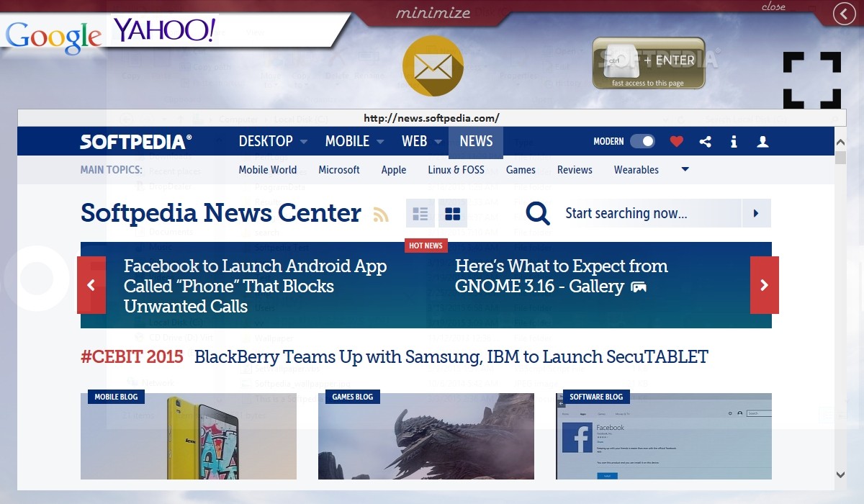The height and width of the screenshot is (504, 864).
Task: Click the user account icon
Action: point(762,142)
